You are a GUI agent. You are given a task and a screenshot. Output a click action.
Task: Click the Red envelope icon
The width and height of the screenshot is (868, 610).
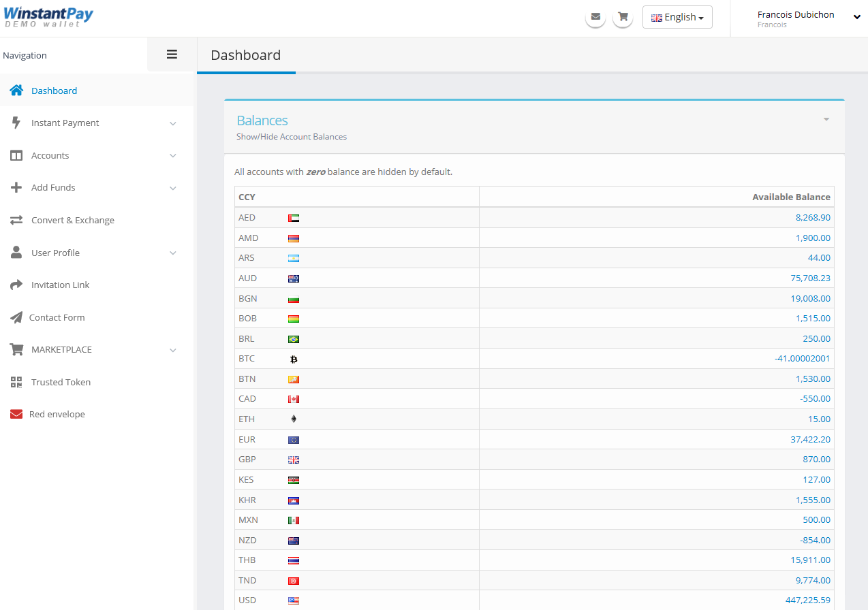tap(16, 414)
